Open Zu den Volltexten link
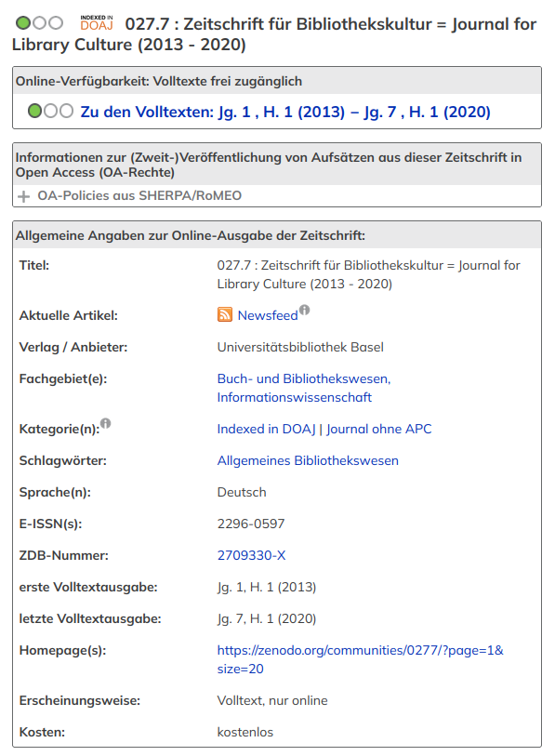This screenshot has width=555, height=756. pyautogui.click(x=285, y=112)
